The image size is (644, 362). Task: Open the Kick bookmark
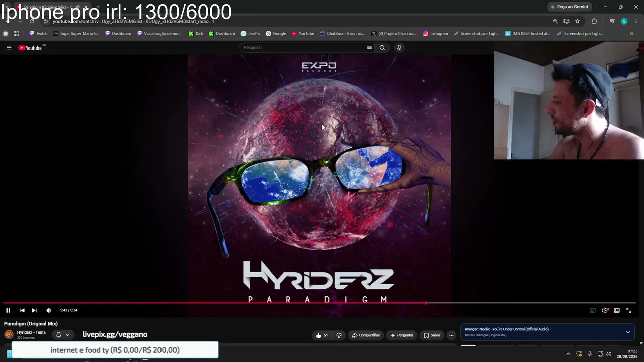click(x=196, y=34)
